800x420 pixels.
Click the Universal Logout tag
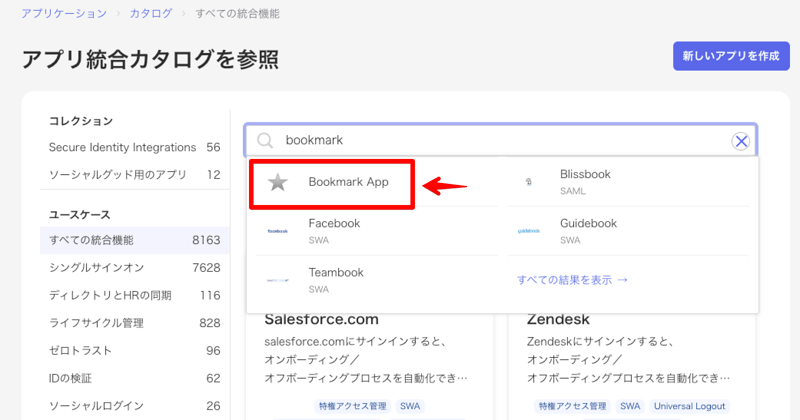tap(692, 407)
